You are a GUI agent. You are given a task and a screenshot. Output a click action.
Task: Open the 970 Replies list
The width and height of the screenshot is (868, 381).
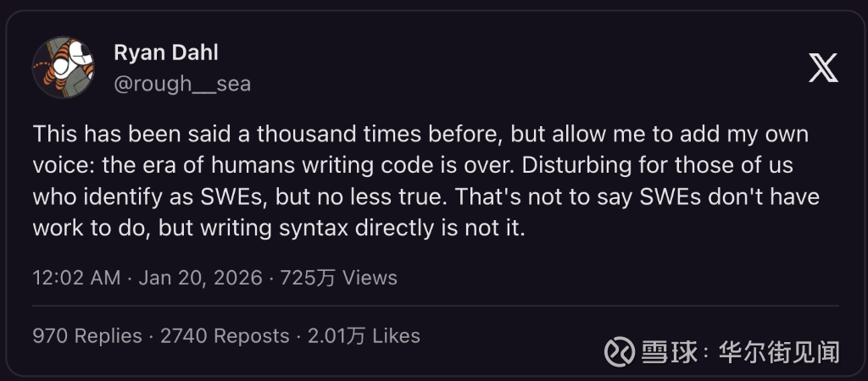[x=87, y=336]
